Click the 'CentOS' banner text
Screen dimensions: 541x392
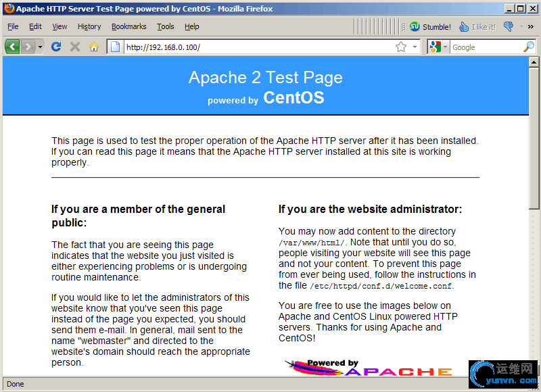coord(293,97)
